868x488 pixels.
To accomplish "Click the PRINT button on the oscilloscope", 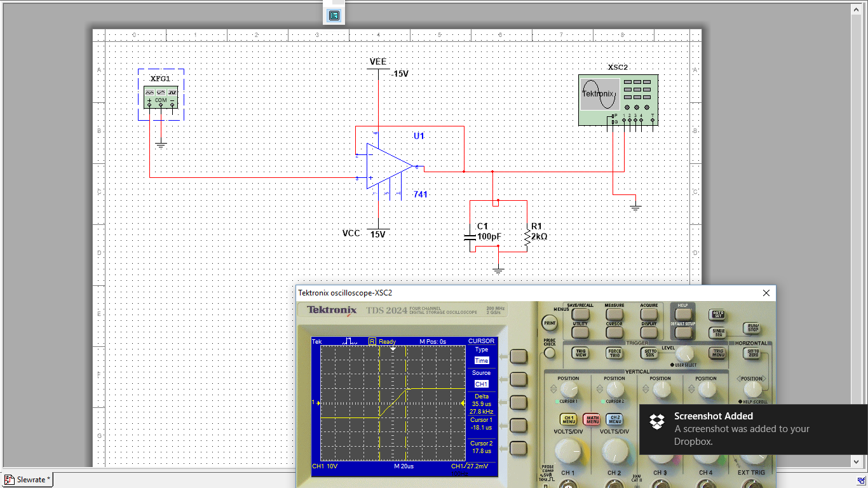I will click(x=550, y=323).
